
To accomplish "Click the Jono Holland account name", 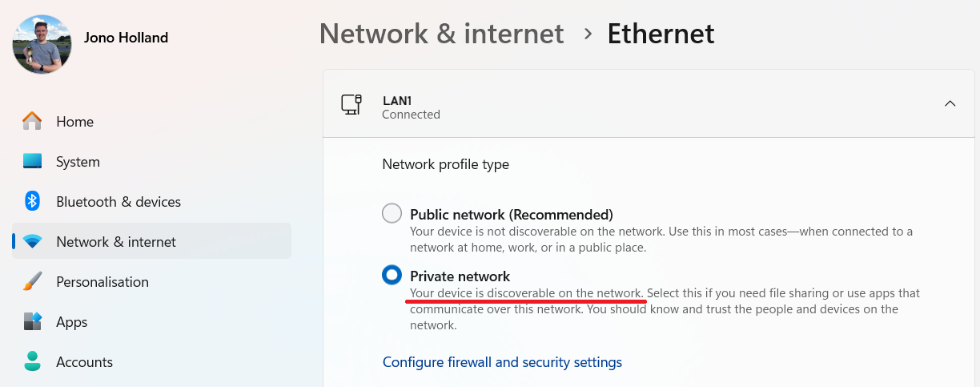I will click(126, 37).
